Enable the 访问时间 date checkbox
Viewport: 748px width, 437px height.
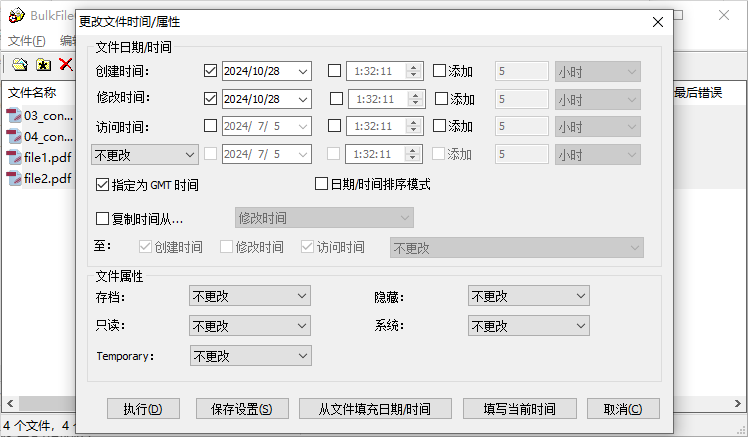[210, 127]
